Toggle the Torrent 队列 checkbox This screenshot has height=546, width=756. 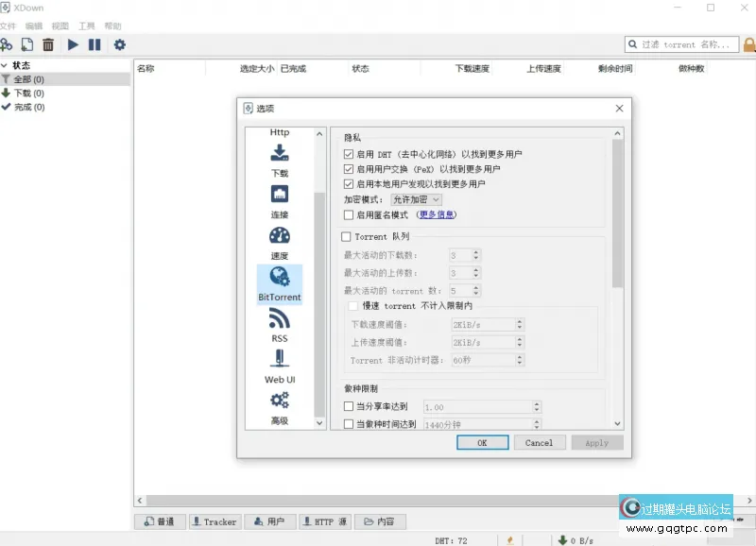point(346,236)
